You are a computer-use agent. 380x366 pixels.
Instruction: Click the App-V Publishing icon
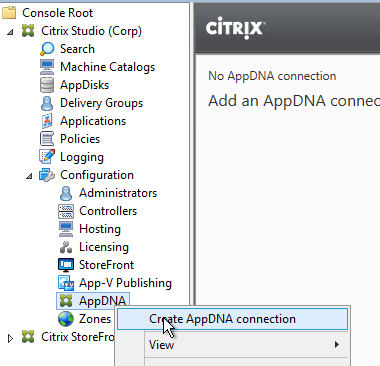pyautogui.click(x=66, y=283)
